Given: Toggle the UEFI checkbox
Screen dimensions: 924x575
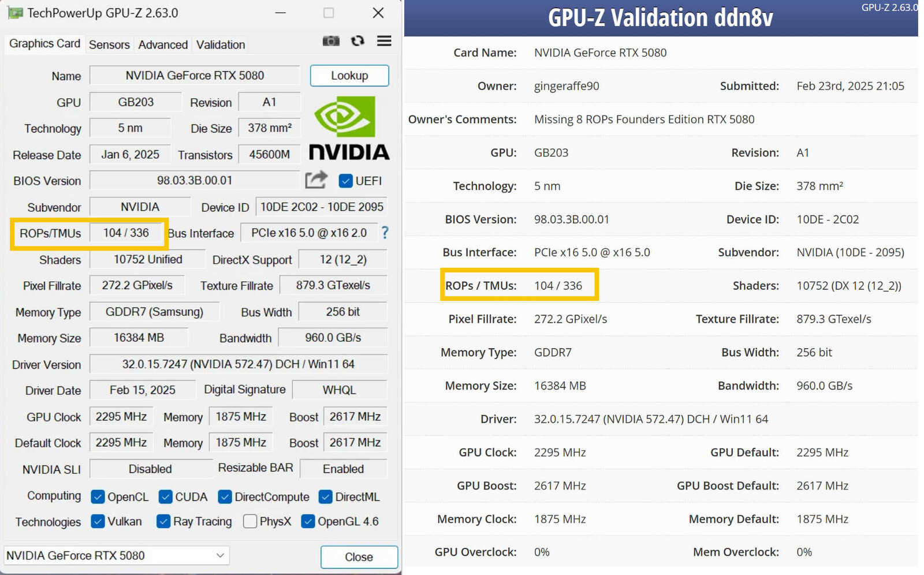Looking at the screenshot, I should pyautogui.click(x=345, y=181).
